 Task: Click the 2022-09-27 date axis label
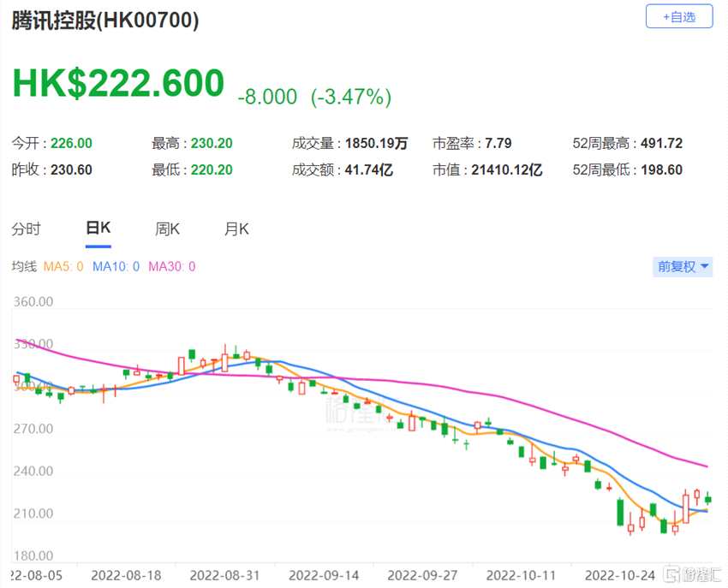tap(422, 575)
